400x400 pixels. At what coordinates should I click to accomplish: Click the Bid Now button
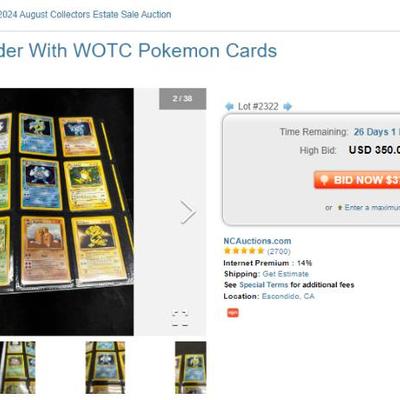click(x=357, y=180)
